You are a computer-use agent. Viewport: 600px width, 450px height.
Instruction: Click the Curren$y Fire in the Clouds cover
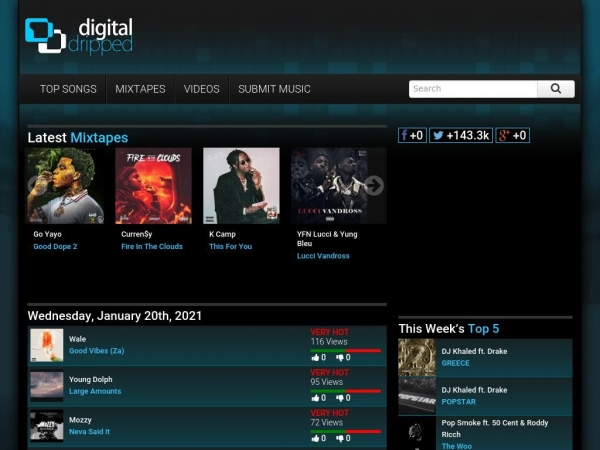(153, 186)
